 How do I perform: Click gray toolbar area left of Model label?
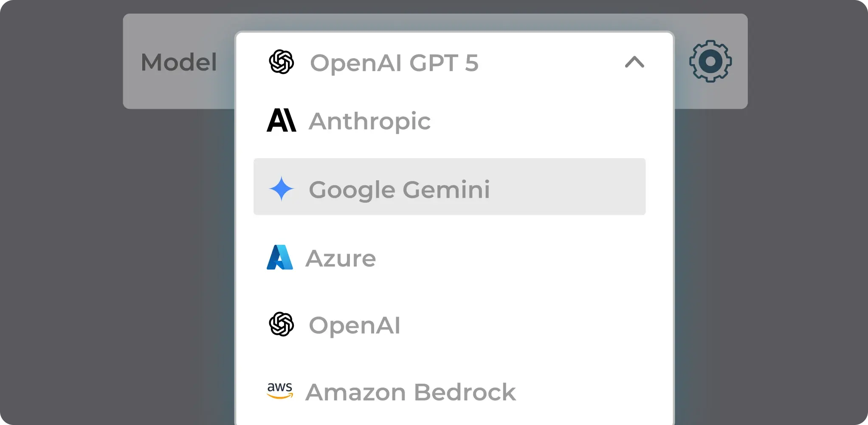point(132,62)
